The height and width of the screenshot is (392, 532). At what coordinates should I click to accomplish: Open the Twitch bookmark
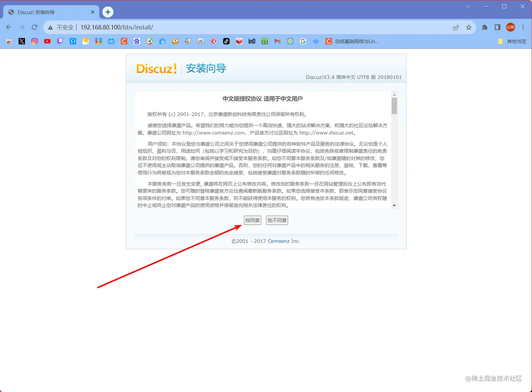60,41
